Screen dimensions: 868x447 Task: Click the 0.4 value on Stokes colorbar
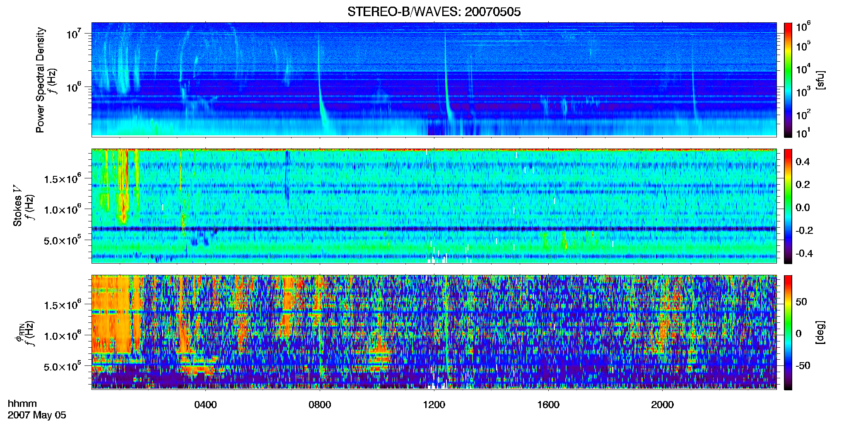coord(803,162)
